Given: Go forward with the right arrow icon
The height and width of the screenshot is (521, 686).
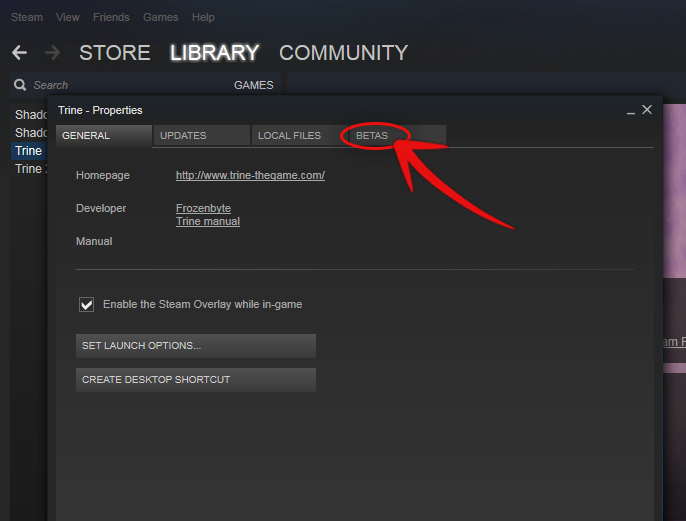Looking at the screenshot, I should pyautogui.click(x=52, y=53).
